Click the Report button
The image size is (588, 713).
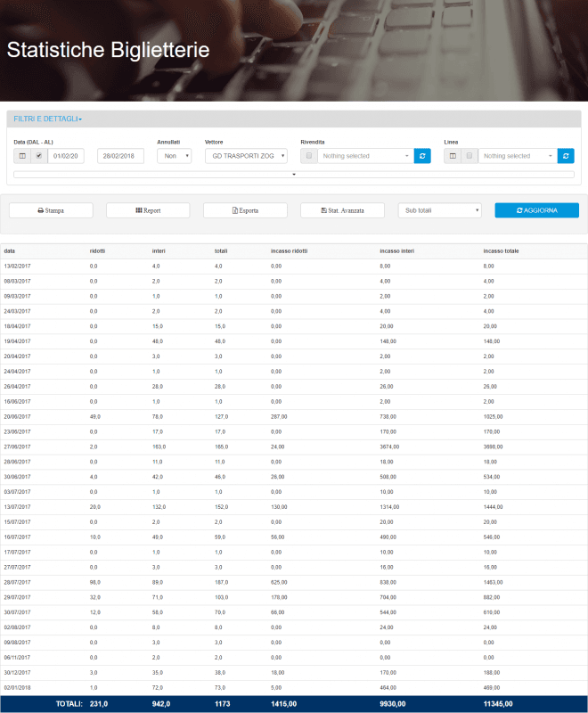pyautogui.click(x=148, y=210)
